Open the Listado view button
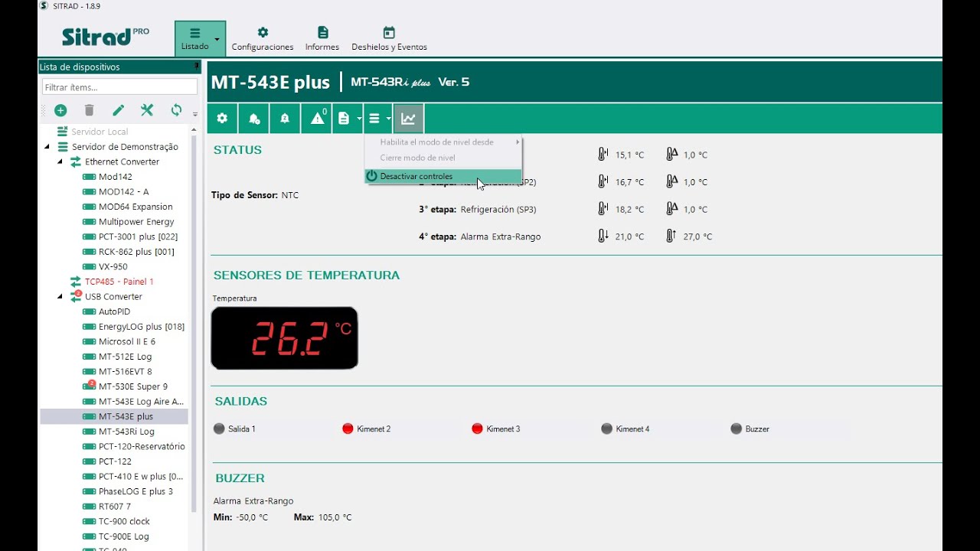This screenshot has width=980, height=551. [194, 38]
